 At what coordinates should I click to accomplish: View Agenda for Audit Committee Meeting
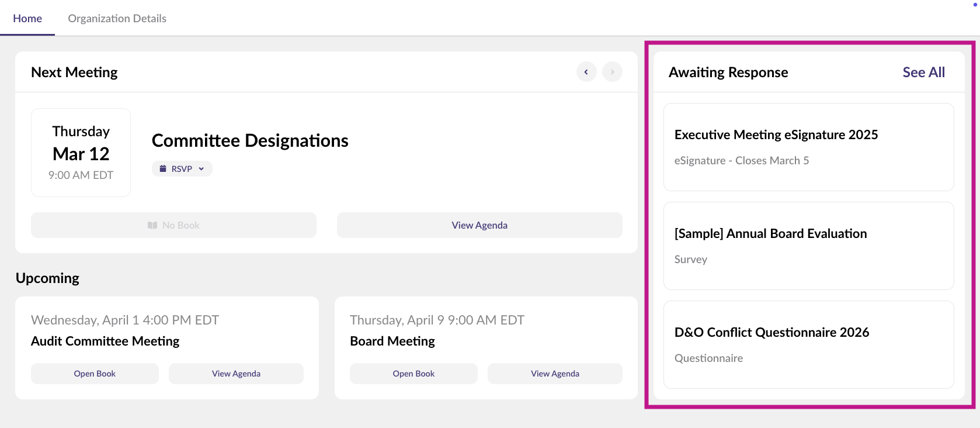coord(236,374)
